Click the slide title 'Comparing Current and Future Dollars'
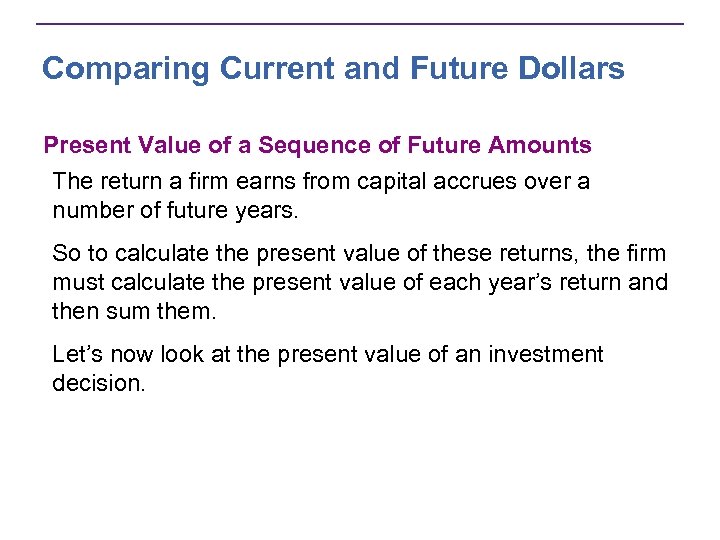Viewport: 720px width, 540px height. [333, 69]
